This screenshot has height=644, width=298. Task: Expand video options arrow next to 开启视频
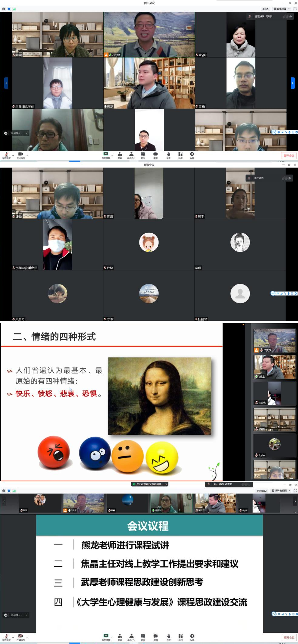pyautogui.click(x=27, y=636)
